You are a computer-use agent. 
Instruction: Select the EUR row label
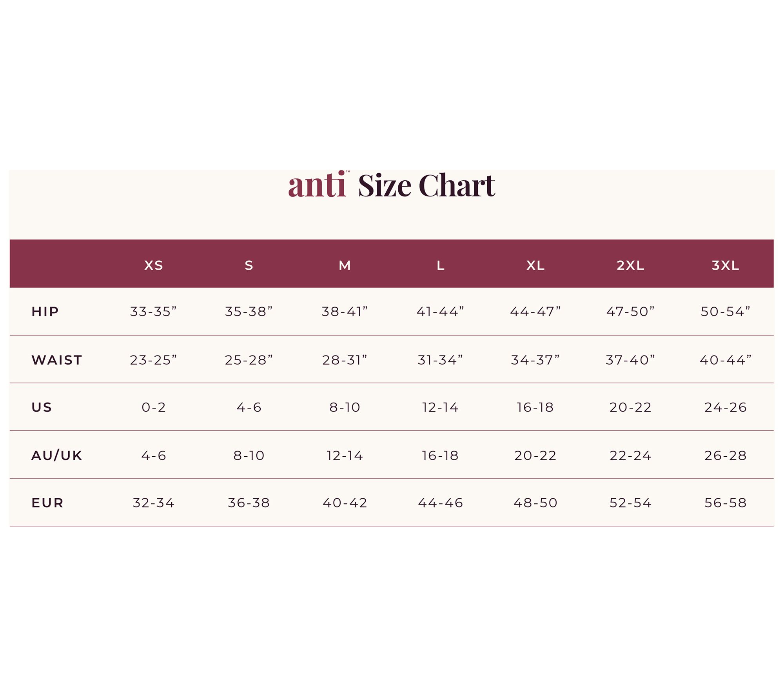[47, 503]
